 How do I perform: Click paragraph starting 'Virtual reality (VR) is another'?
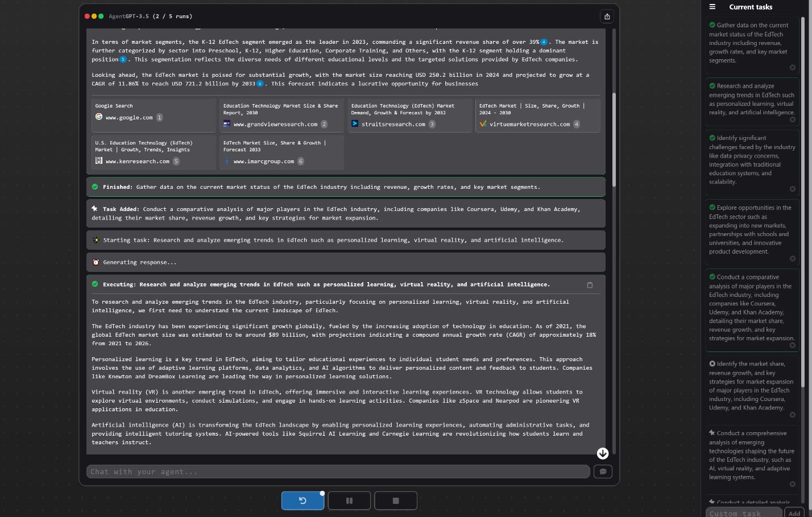coord(337,400)
